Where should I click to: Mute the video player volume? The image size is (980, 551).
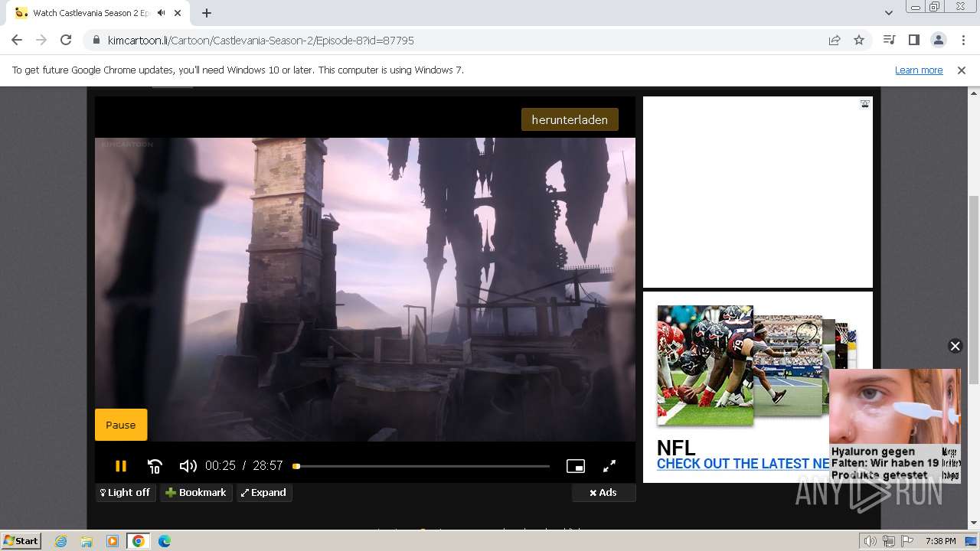[188, 466]
